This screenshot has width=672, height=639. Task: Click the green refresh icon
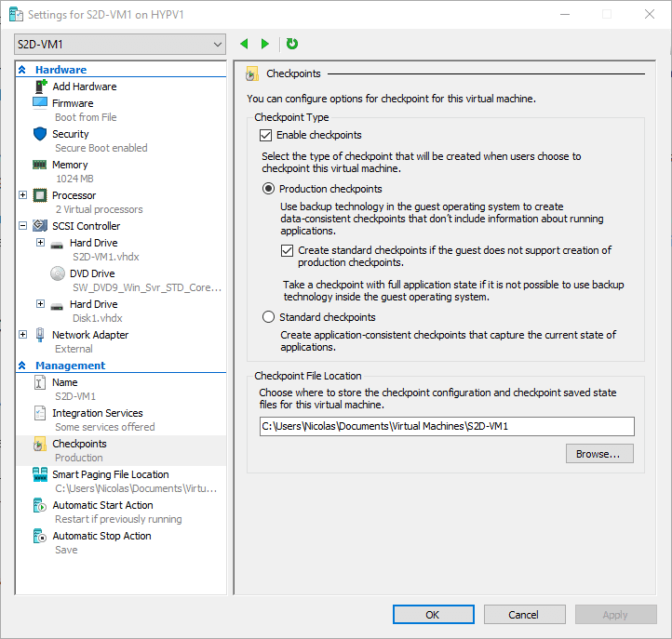(292, 44)
